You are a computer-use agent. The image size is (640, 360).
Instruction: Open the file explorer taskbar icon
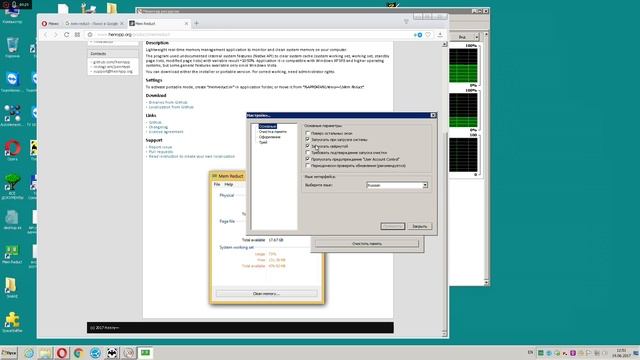click(x=45, y=353)
